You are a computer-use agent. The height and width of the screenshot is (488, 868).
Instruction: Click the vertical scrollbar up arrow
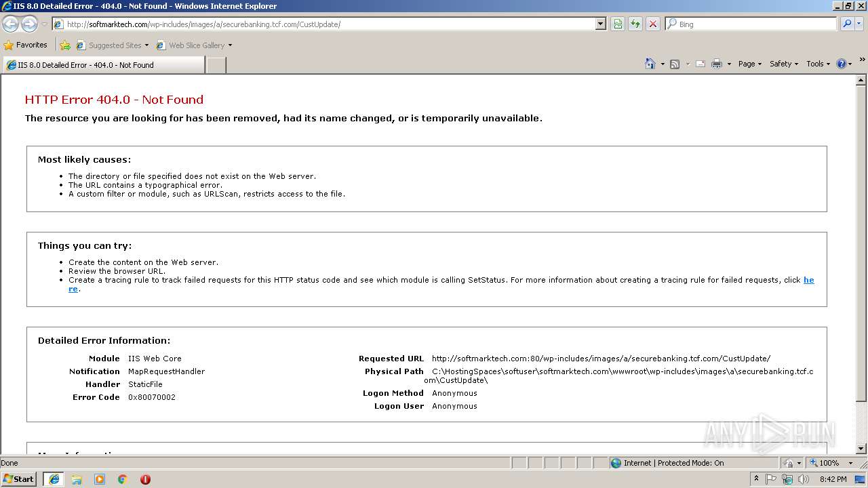click(x=861, y=80)
